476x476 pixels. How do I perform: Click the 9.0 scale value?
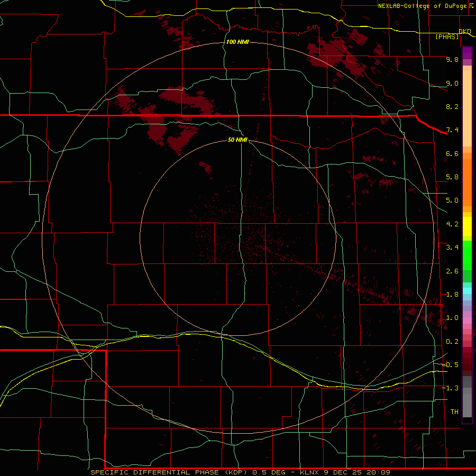coord(452,83)
